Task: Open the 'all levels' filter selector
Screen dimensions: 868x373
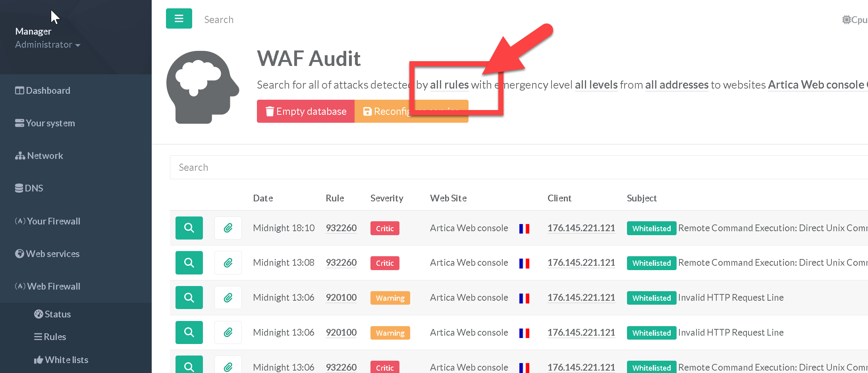Action: point(596,85)
